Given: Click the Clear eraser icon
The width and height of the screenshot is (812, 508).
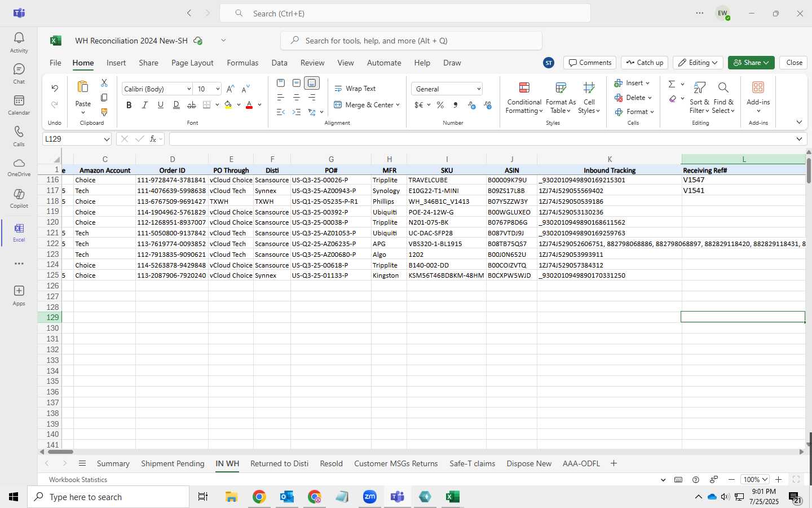Looking at the screenshot, I should 673,99.
